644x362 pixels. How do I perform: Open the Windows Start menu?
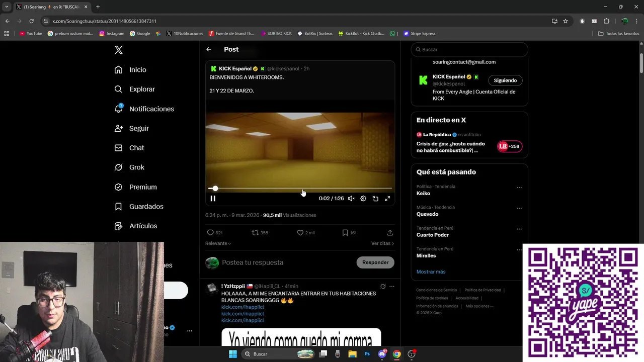(x=233, y=354)
